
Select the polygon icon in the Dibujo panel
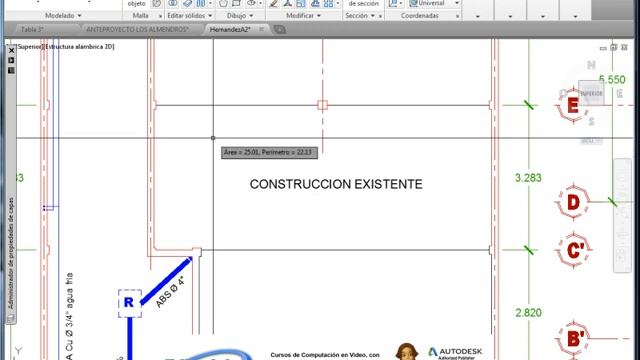click(223, 3)
